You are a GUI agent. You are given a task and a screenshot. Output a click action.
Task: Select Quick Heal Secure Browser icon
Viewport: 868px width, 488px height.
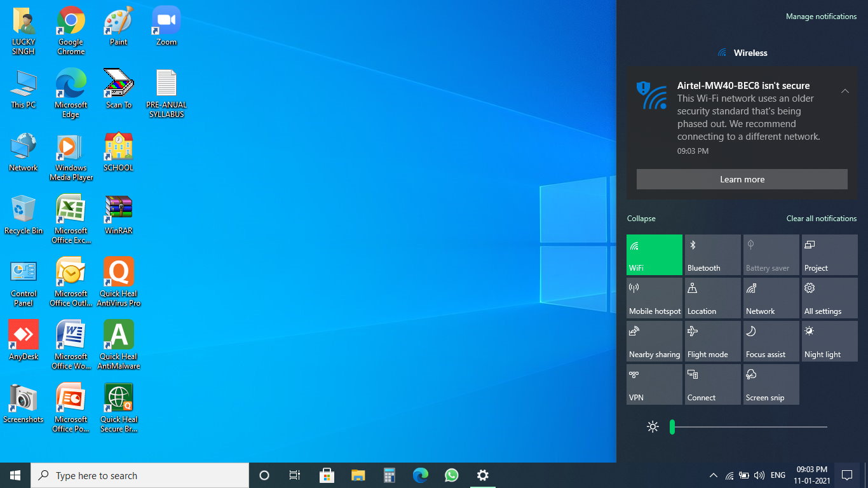click(119, 409)
